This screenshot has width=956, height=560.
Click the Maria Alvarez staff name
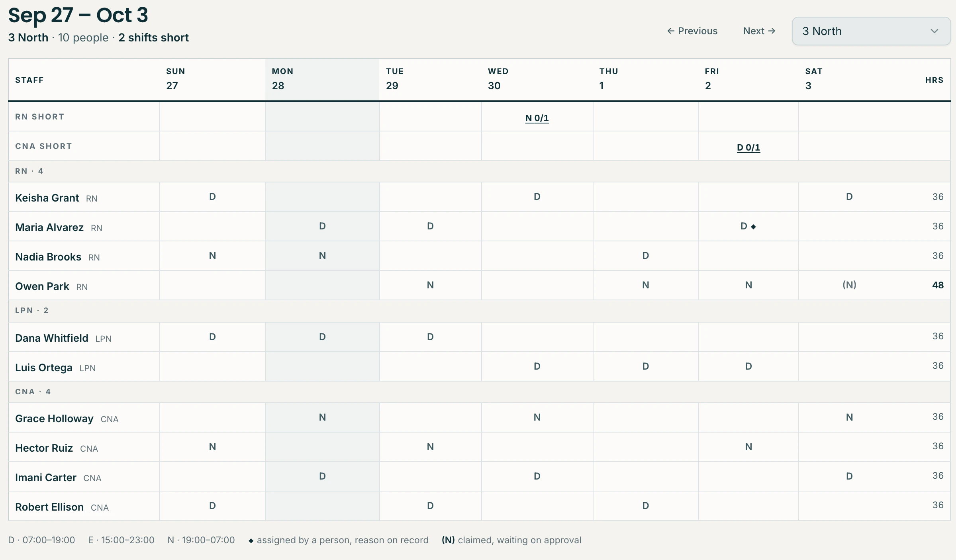(x=49, y=227)
